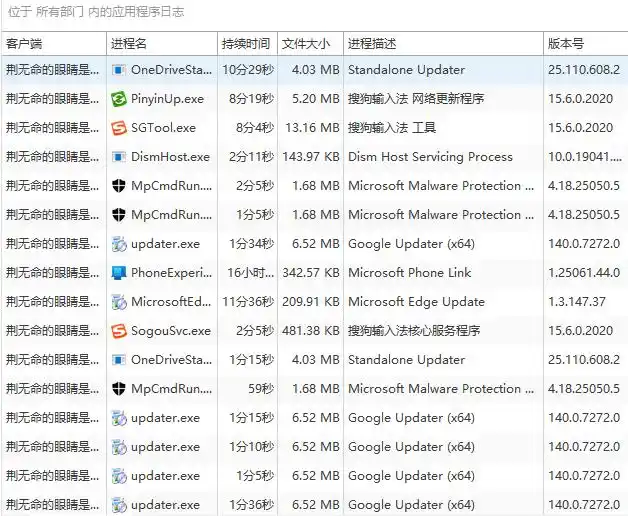Image resolution: width=628 pixels, height=516 pixels.
Task: Click the 搜狗输入法 工具 description
Action: [392, 128]
